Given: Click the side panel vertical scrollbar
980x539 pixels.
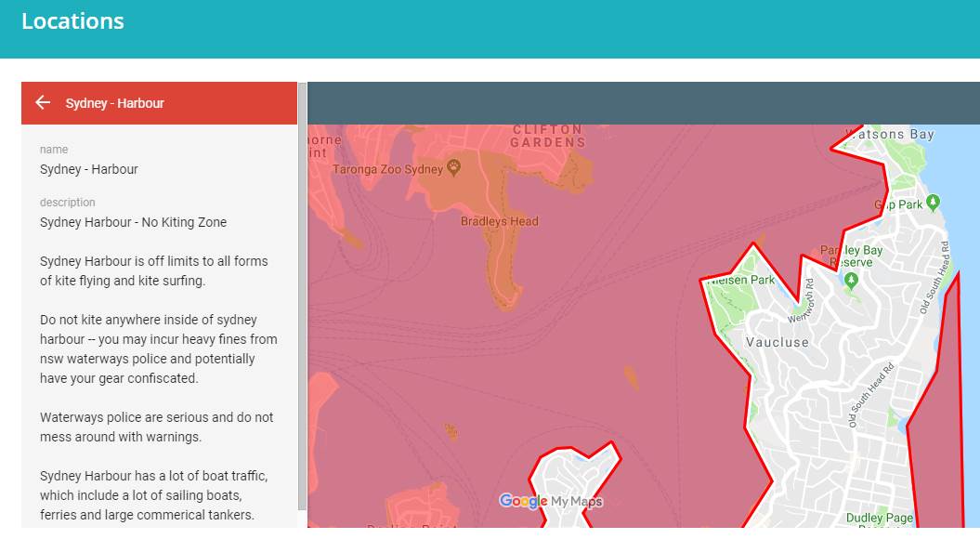Looking at the screenshot, I should click(302, 297).
